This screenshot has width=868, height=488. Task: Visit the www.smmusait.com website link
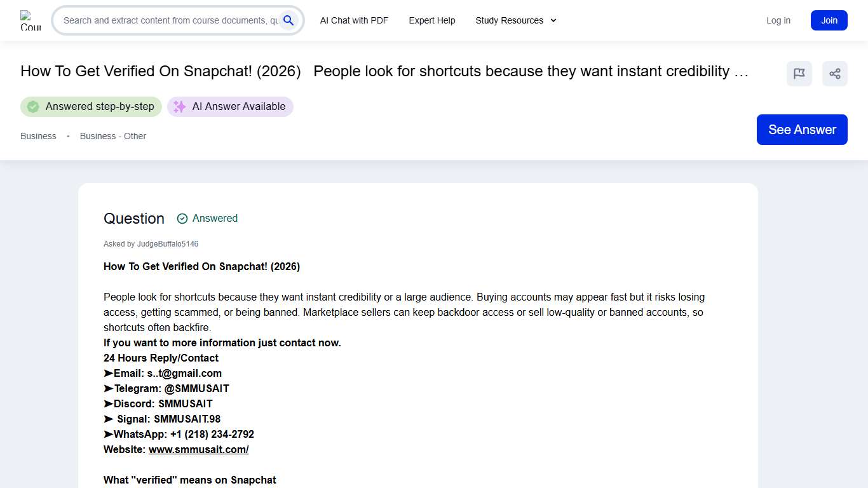click(198, 449)
